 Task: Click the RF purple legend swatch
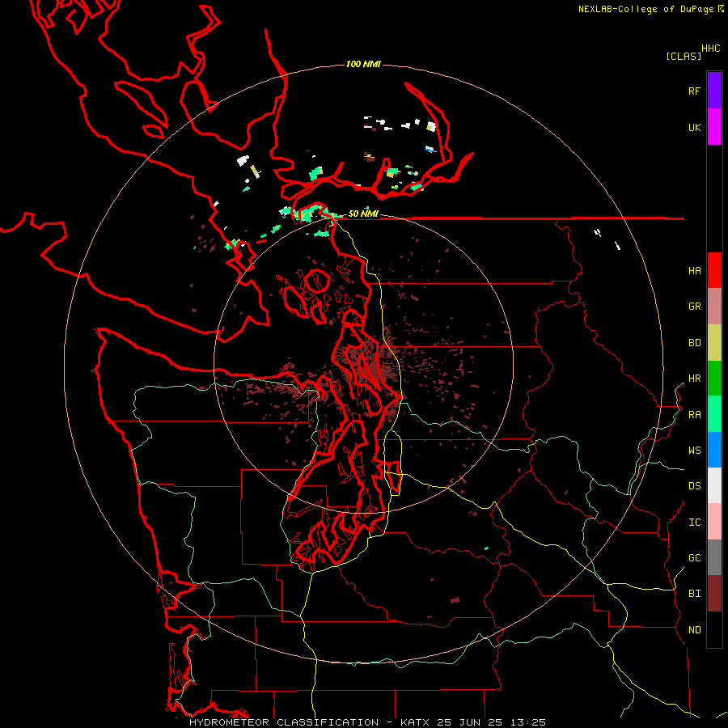coord(714,91)
